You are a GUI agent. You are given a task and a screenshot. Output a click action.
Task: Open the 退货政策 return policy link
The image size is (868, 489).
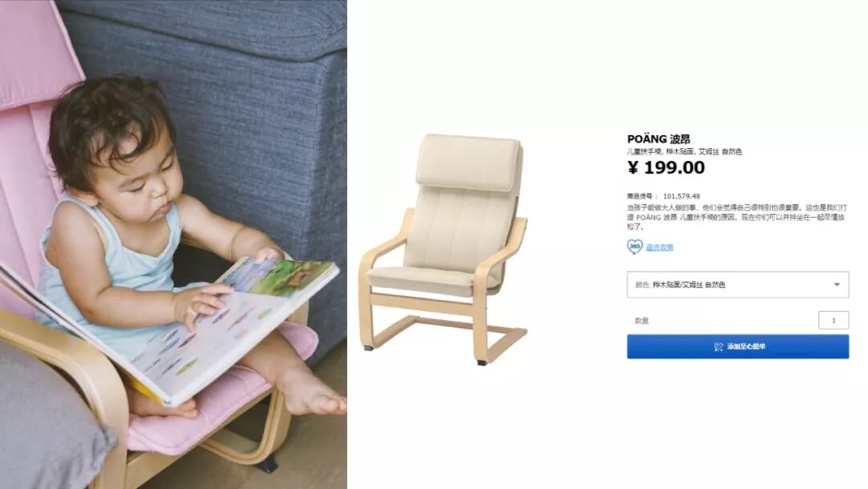pos(659,247)
